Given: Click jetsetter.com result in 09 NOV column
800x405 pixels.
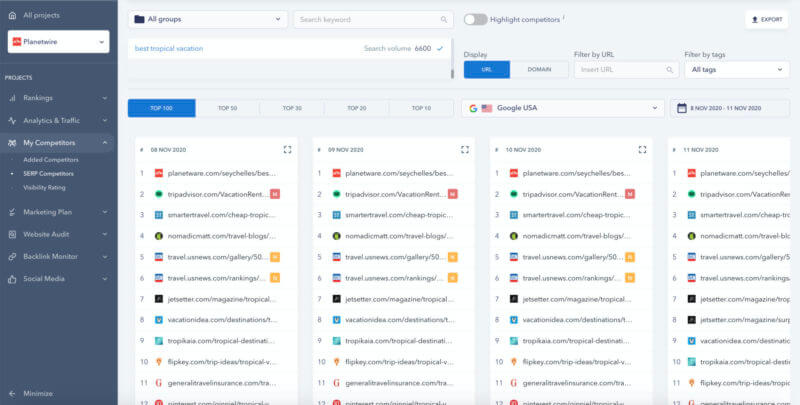Looking at the screenshot, I should [399, 299].
